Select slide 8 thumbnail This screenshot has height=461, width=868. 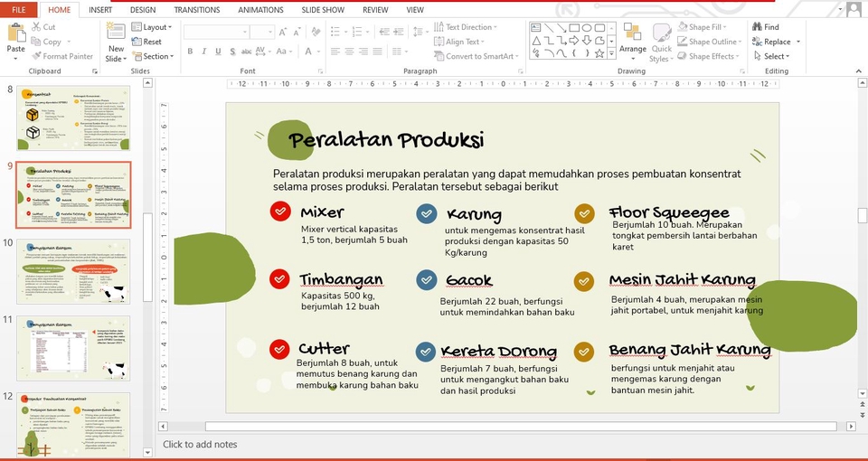click(73, 118)
